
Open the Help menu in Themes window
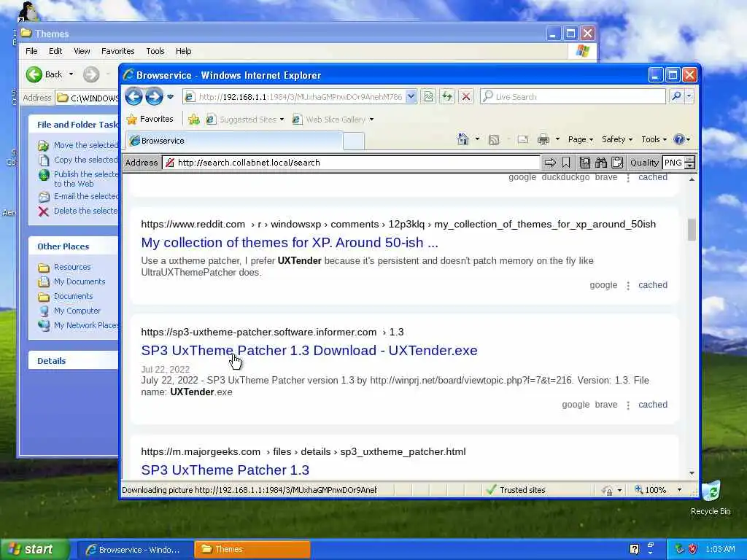coord(183,51)
